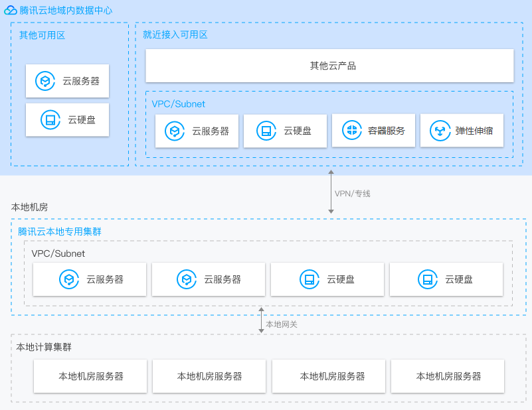Click the rightmost 本地机房服务器 box
Image resolution: width=532 pixels, height=410 pixels.
pyautogui.click(x=448, y=376)
